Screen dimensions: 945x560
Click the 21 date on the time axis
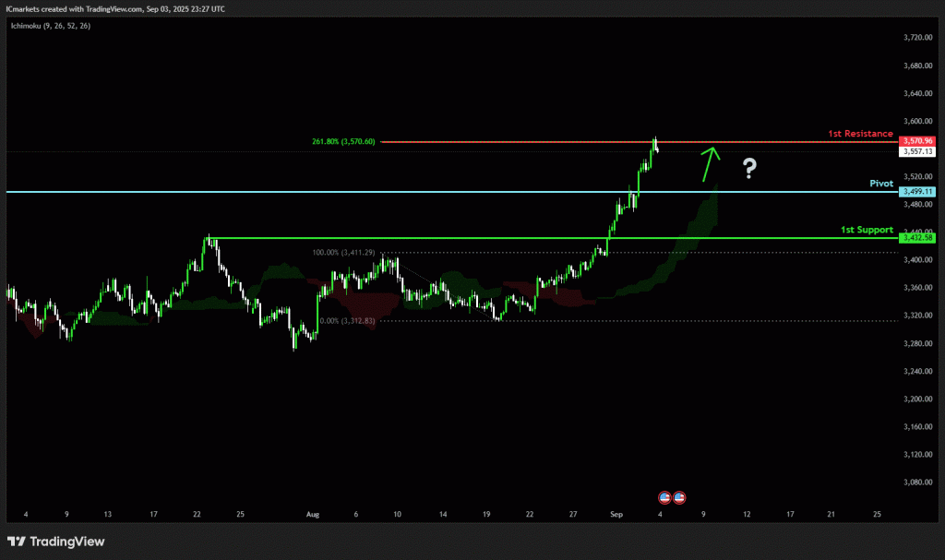coord(831,514)
